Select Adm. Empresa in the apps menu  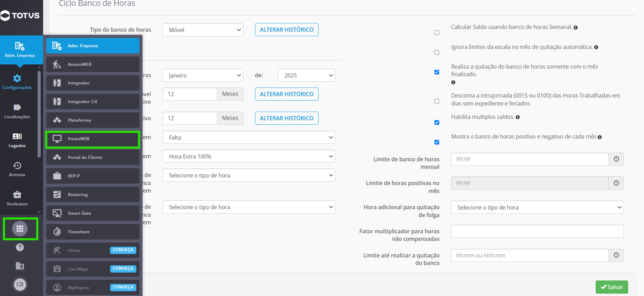tap(93, 46)
